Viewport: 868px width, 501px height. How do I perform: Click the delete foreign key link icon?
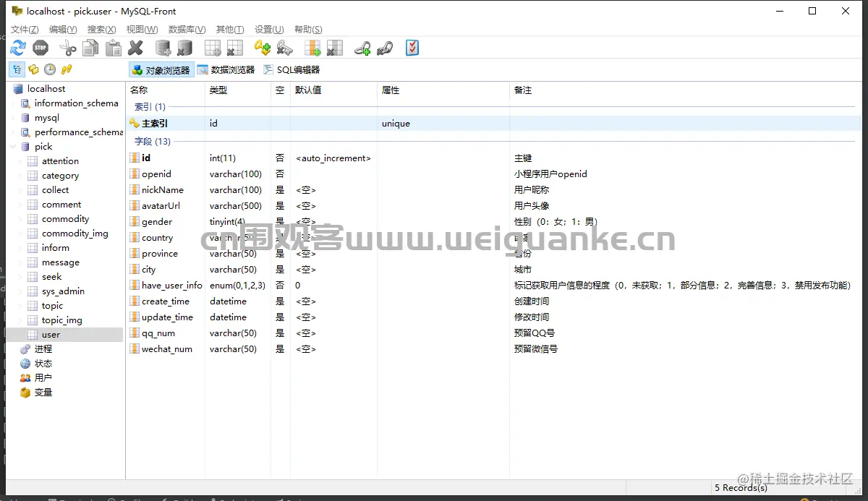tap(384, 48)
